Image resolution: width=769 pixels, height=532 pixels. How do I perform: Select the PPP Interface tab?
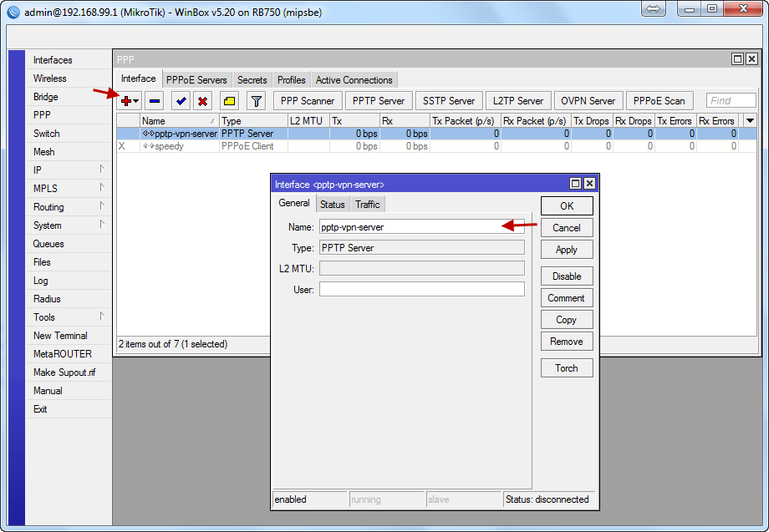tap(138, 79)
